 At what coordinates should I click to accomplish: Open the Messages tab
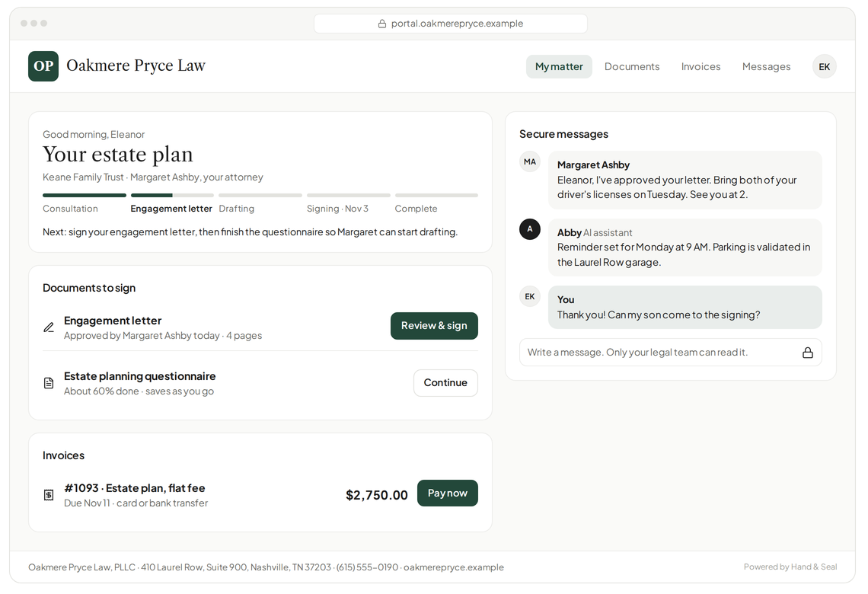point(766,66)
